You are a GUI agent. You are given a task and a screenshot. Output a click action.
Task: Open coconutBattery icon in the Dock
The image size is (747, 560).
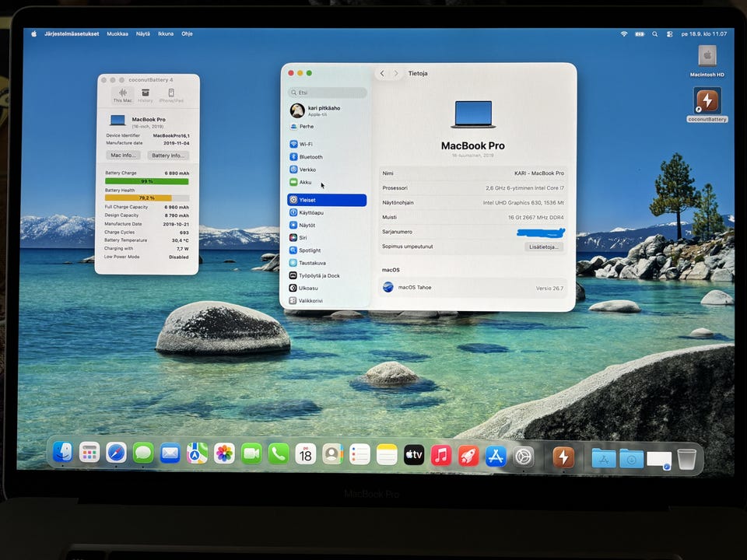563,457
